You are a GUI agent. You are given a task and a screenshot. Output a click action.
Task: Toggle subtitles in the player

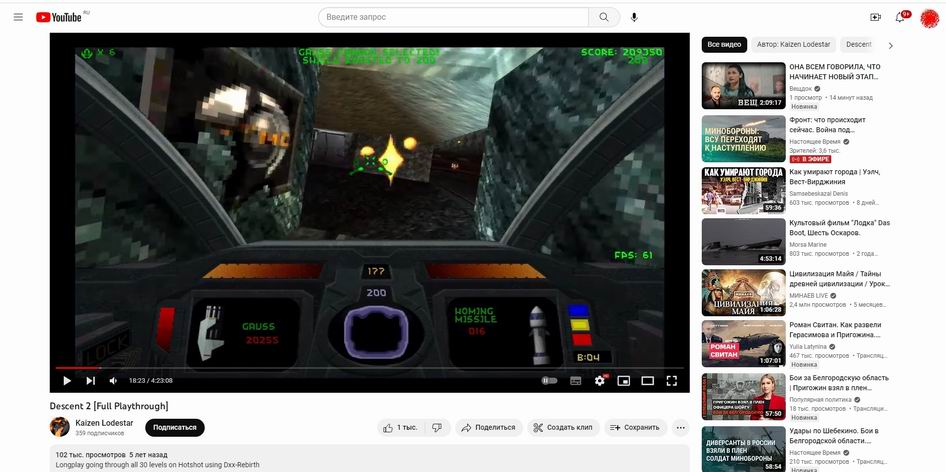[x=576, y=381]
